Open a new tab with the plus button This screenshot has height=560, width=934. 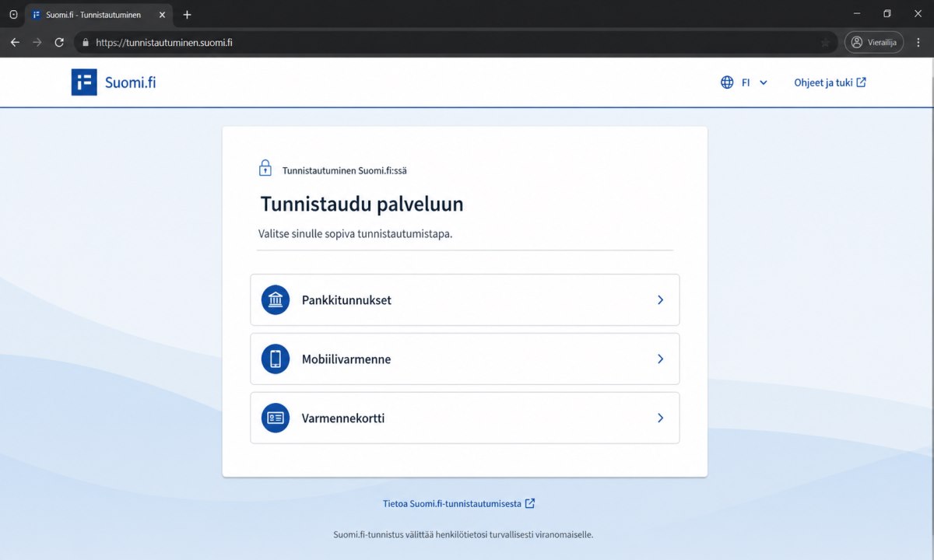coord(187,15)
